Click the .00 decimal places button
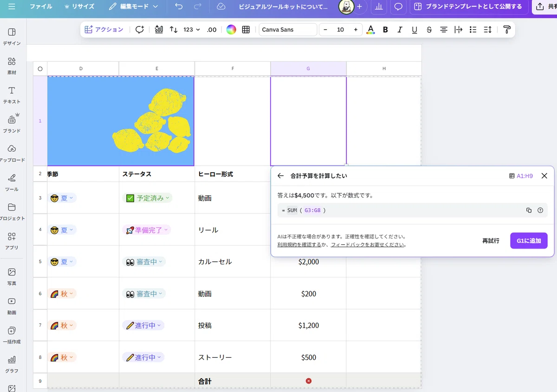This screenshot has width=557, height=392. click(212, 29)
